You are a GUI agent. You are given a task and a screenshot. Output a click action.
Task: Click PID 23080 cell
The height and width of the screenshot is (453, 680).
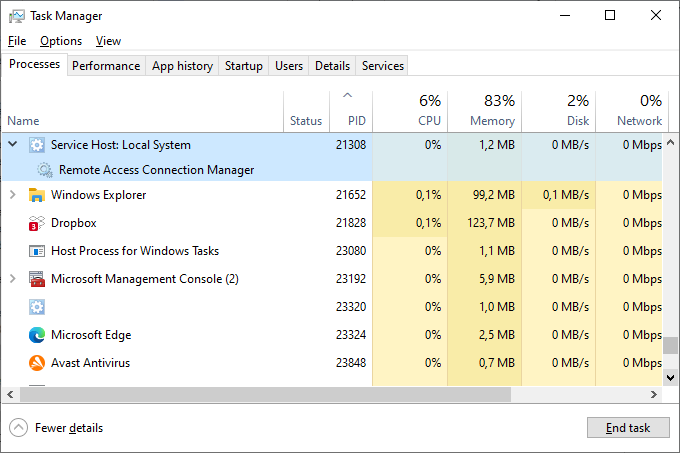[351, 251]
